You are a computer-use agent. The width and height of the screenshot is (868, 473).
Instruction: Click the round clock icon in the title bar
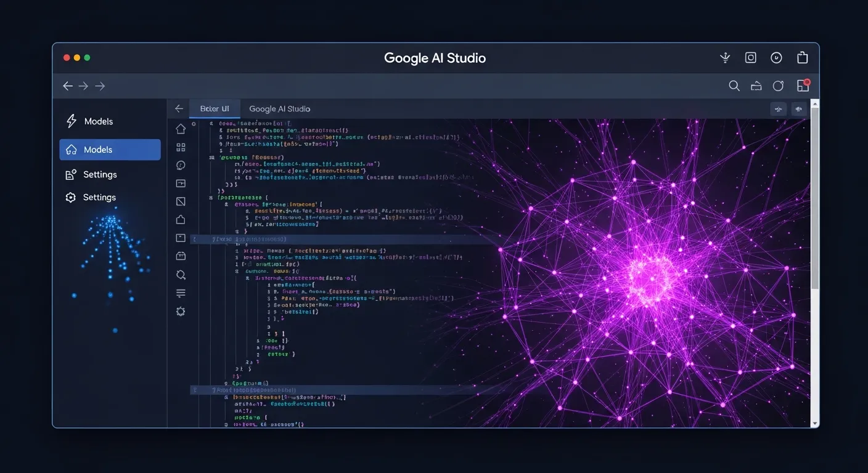click(x=776, y=58)
